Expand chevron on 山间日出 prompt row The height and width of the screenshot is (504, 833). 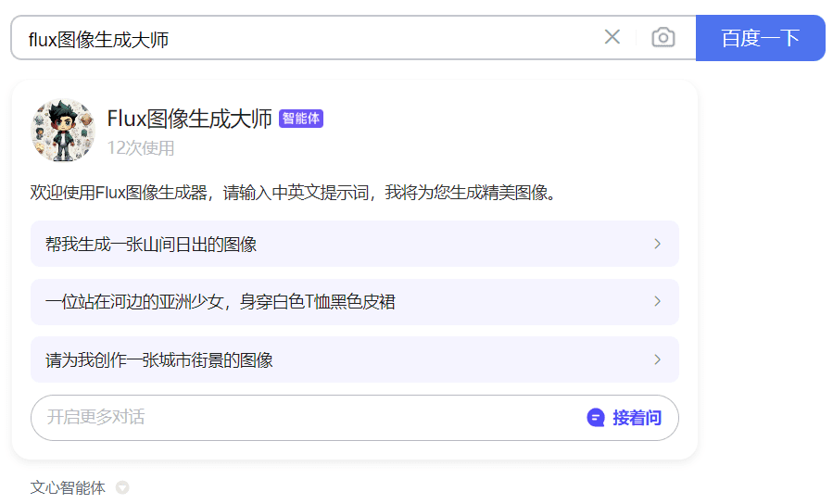[x=657, y=244]
